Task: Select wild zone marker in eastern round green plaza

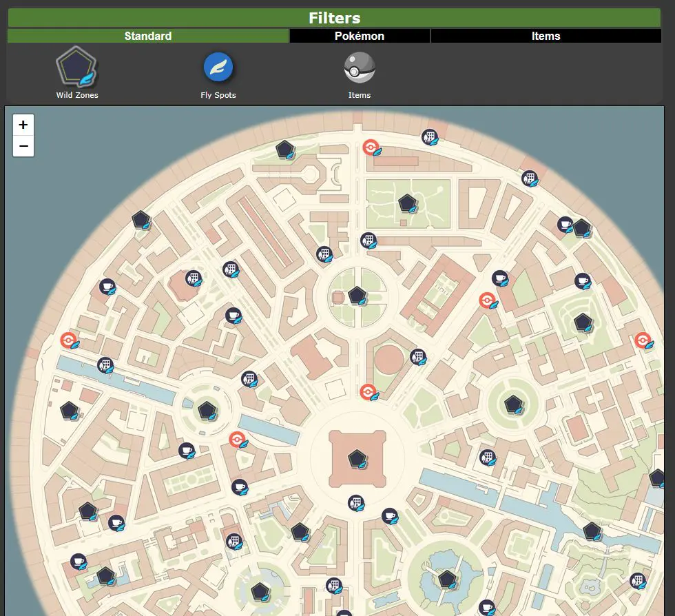Action: [513, 404]
